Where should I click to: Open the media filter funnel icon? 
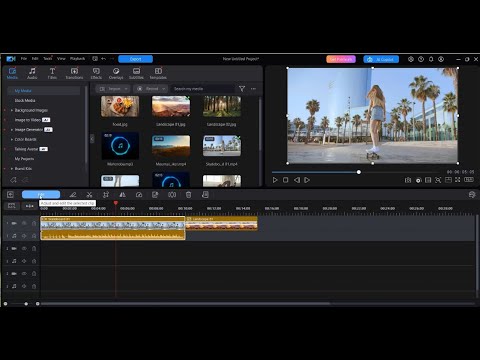coord(242,89)
